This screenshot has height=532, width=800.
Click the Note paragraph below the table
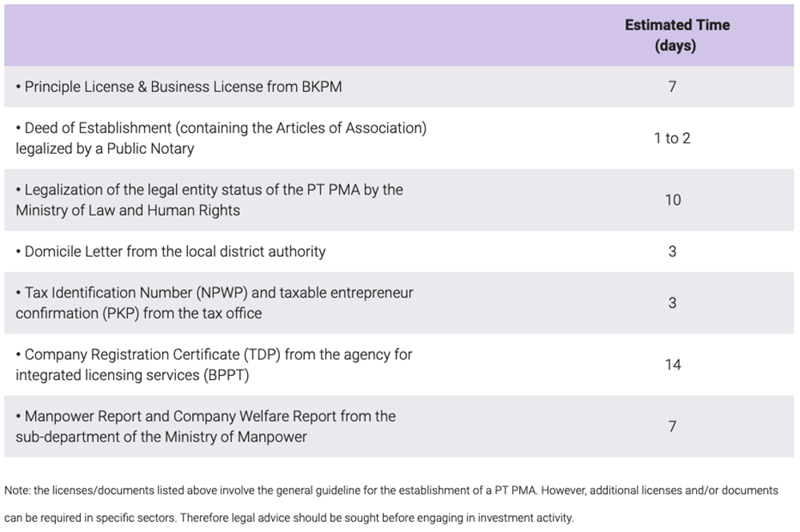(390, 503)
